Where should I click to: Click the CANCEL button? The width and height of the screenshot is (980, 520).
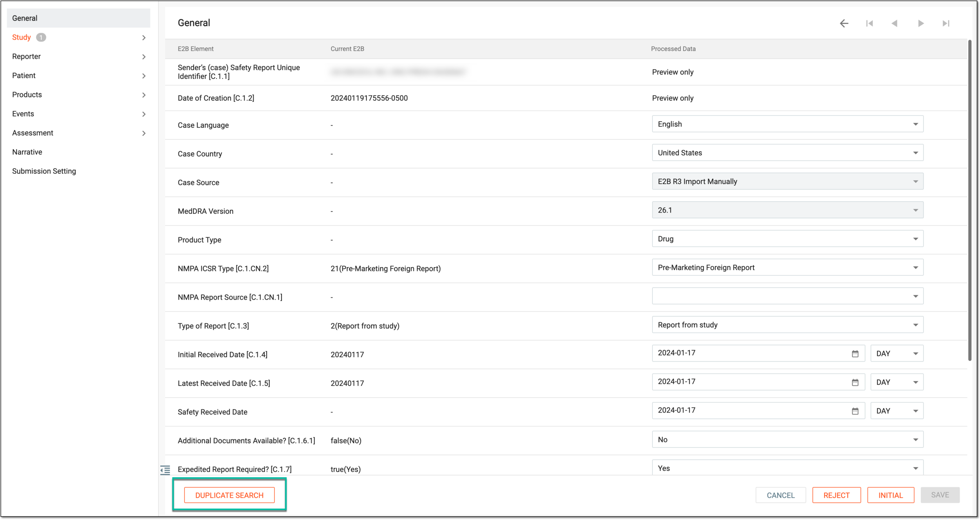[x=780, y=495]
